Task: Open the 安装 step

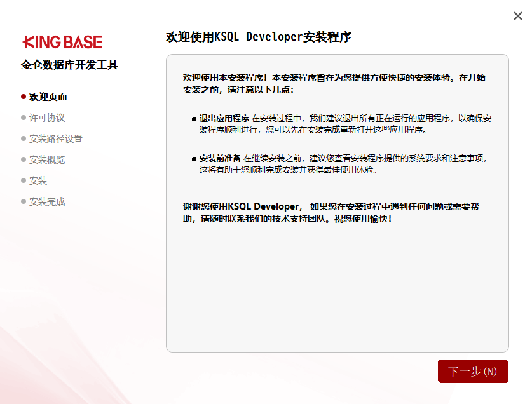Action: click(x=38, y=180)
